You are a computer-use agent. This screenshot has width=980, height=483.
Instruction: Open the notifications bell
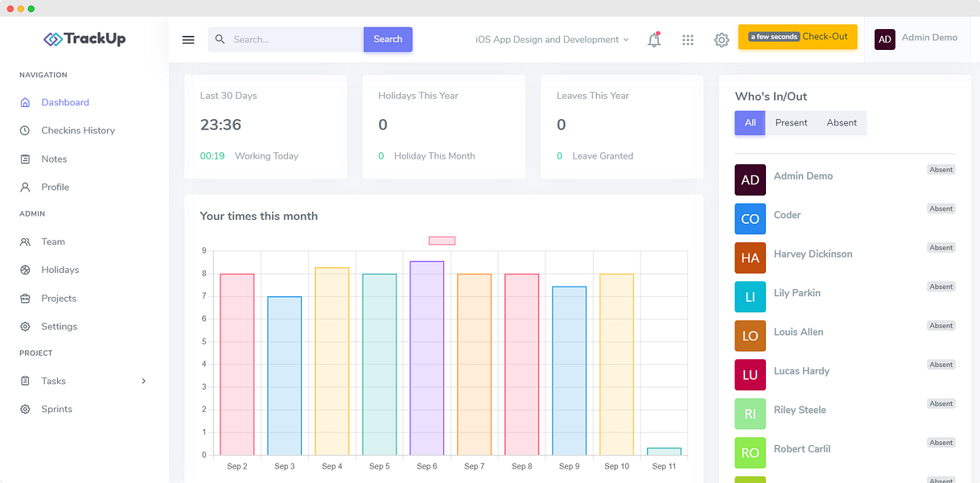click(x=654, y=39)
